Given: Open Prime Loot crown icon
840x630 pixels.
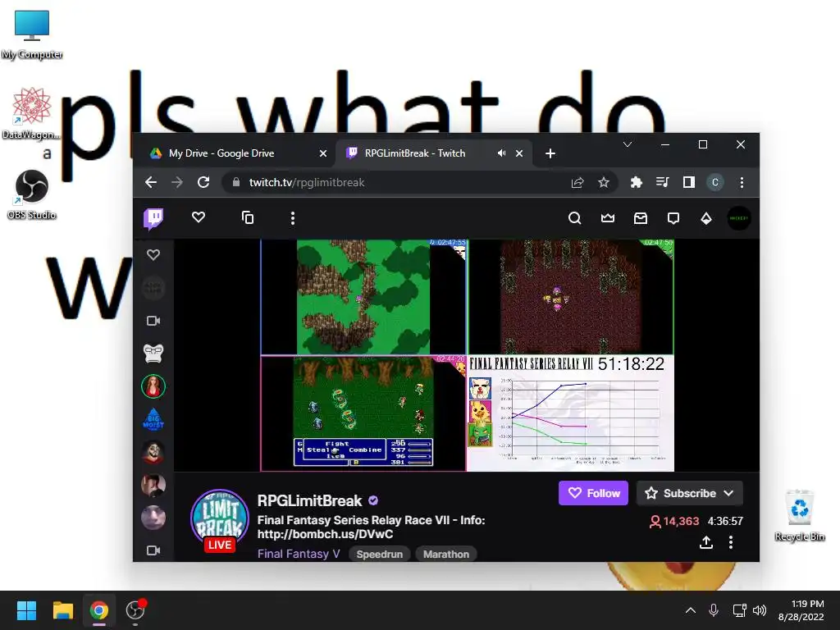Looking at the screenshot, I should (608, 218).
